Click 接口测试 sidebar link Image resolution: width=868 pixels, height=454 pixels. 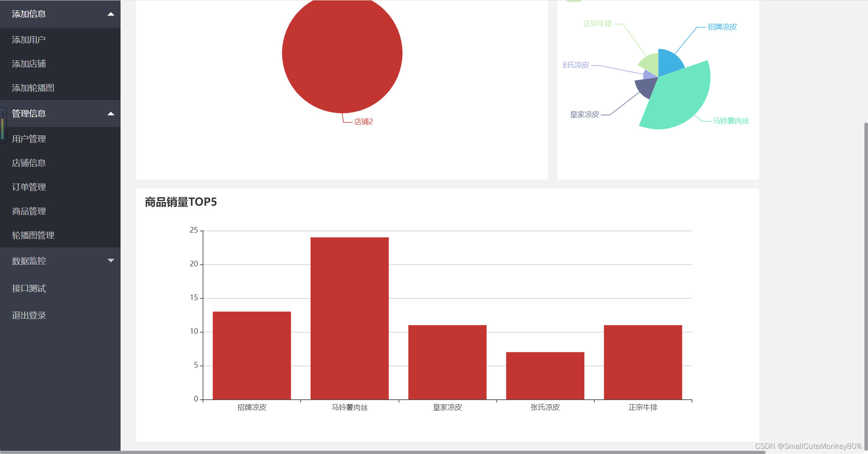click(x=60, y=288)
